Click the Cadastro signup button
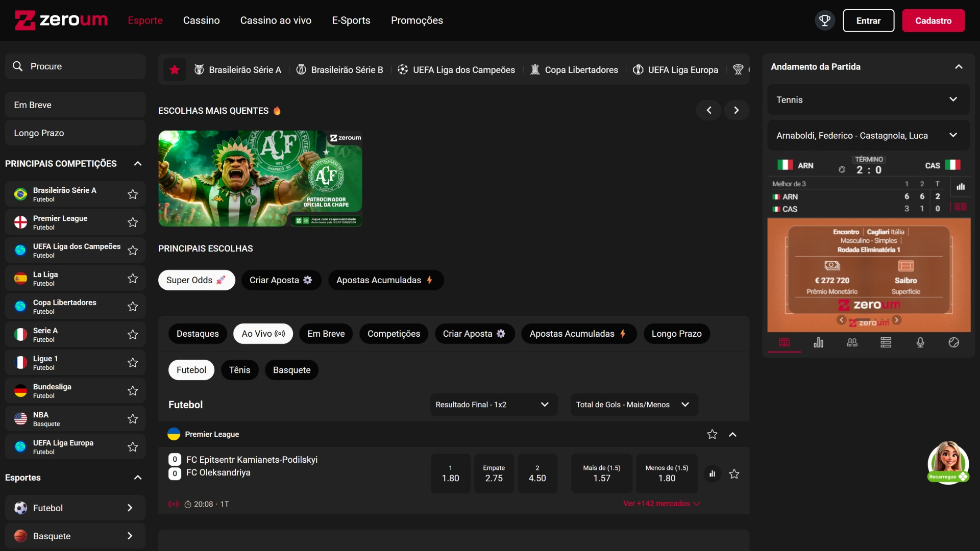Image resolution: width=980 pixels, height=551 pixels. pos(933,20)
